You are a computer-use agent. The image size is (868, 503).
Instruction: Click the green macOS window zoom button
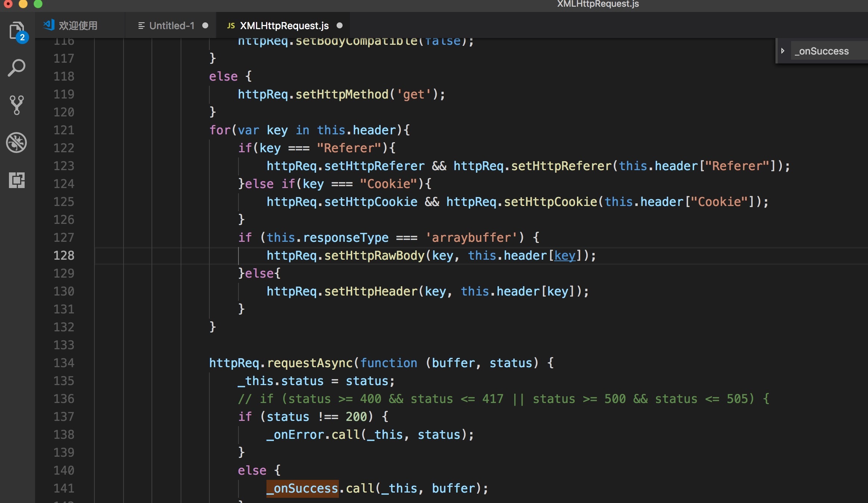[x=38, y=4]
